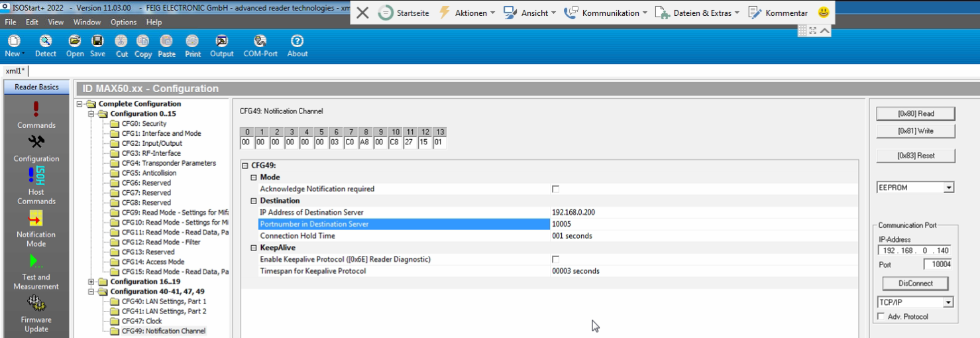This screenshot has width=980, height=338.
Task: Collapse Complete Configuration tree node
Action: coord(80,104)
